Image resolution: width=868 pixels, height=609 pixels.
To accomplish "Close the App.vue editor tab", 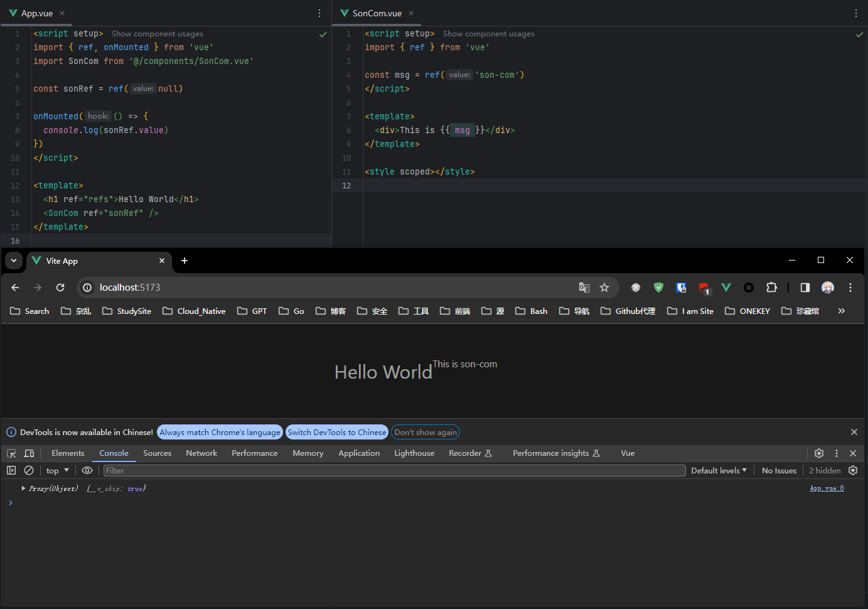I will coord(62,13).
